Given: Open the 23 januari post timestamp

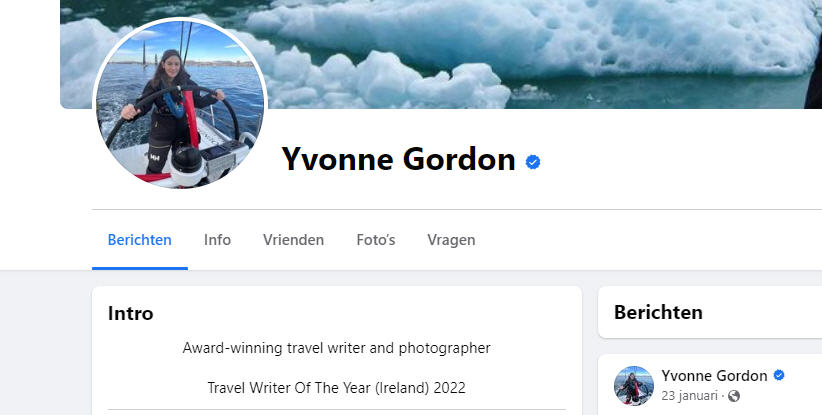Looking at the screenshot, I should pyautogui.click(x=689, y=396).
